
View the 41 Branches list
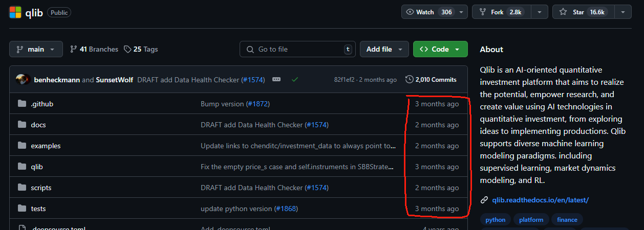pos(94,49)
